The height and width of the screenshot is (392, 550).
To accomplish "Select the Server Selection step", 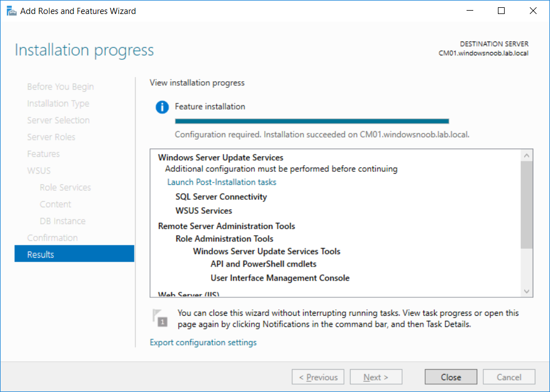I will pyautogui.click(x=59, y=120).
